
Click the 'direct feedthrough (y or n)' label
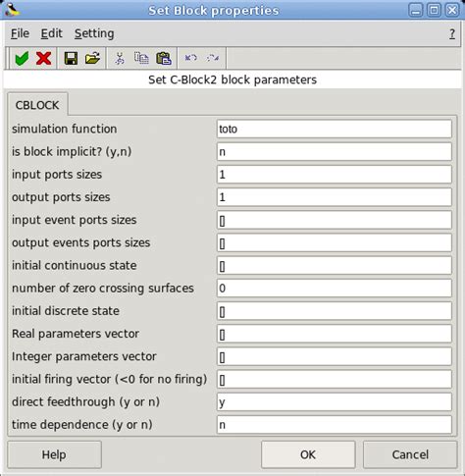tap(85, 402)
